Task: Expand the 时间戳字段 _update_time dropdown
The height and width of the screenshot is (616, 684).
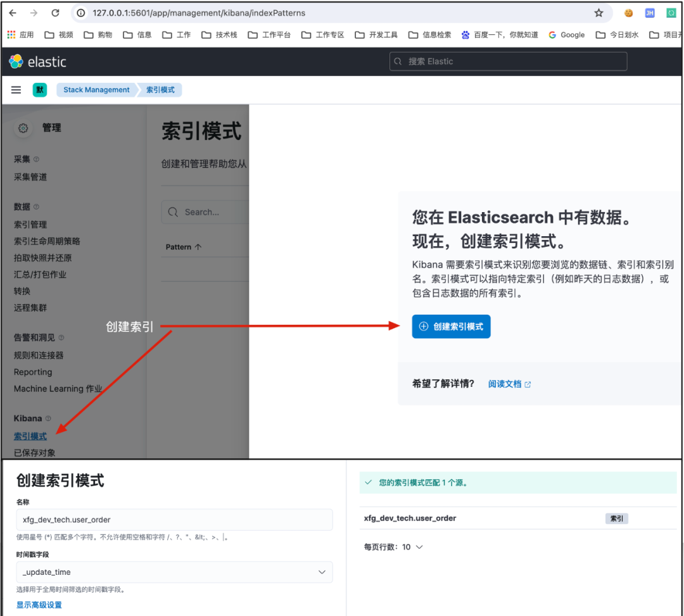Action: click(x=175, y=572)
